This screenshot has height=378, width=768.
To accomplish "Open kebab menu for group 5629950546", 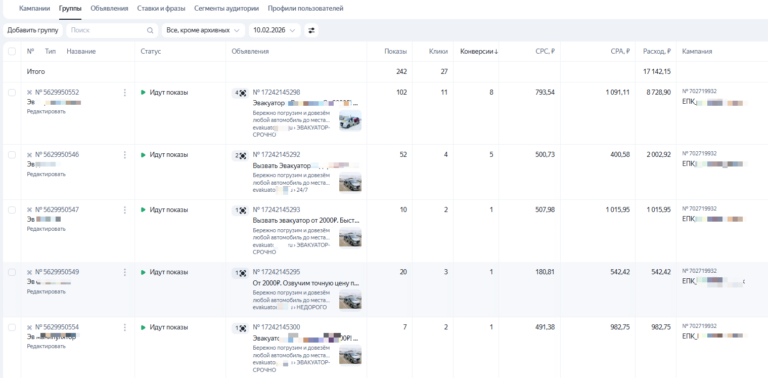I will pos(124,155).
